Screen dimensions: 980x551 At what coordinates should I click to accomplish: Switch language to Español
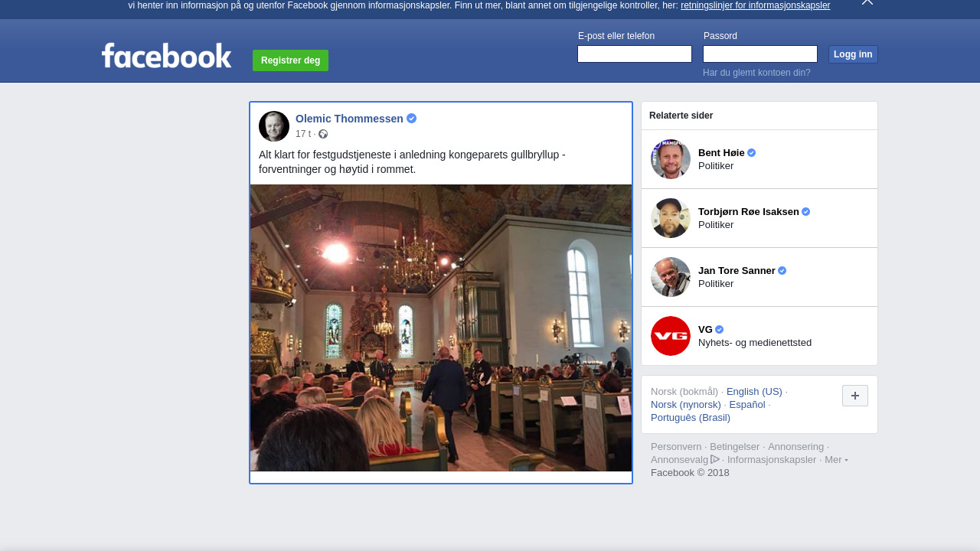point(747,405)
